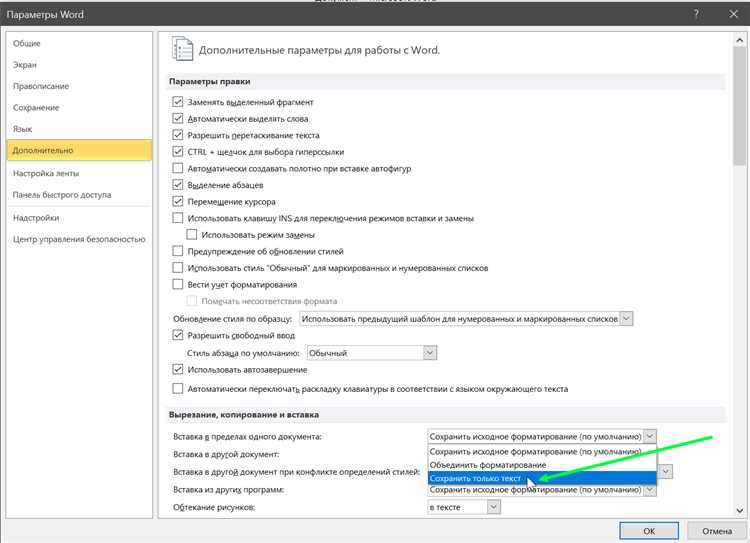Close the Параметры Word dialog

733,14
